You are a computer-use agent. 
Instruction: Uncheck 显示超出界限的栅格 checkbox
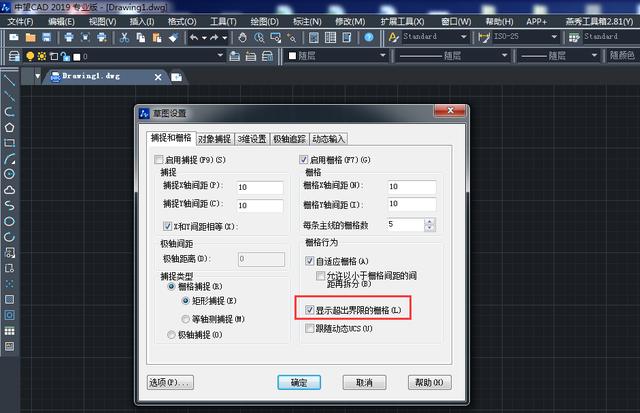[309, 310]
